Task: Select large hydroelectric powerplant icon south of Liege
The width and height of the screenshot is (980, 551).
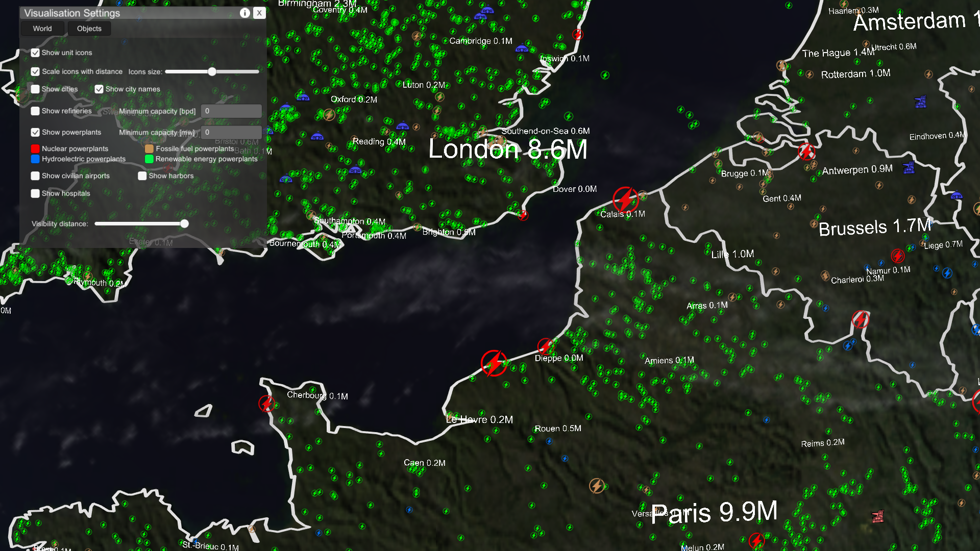Action: tap(947, 273)
